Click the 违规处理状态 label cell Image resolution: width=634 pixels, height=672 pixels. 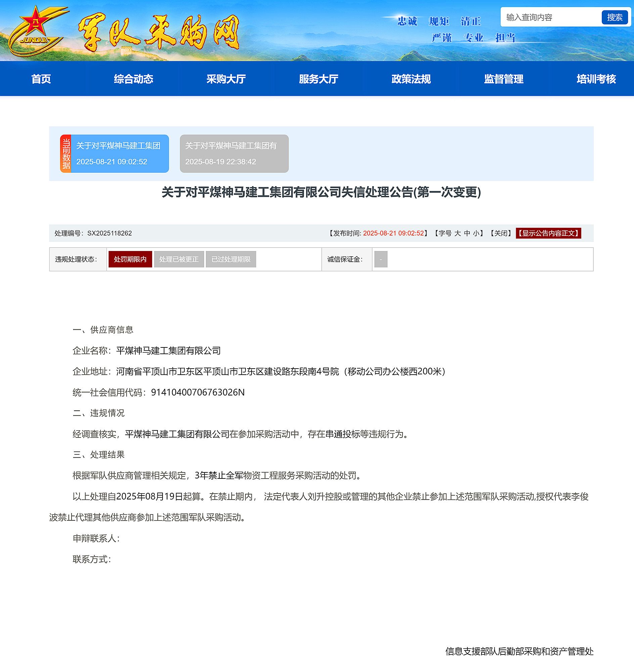click(x=78, y=259)
